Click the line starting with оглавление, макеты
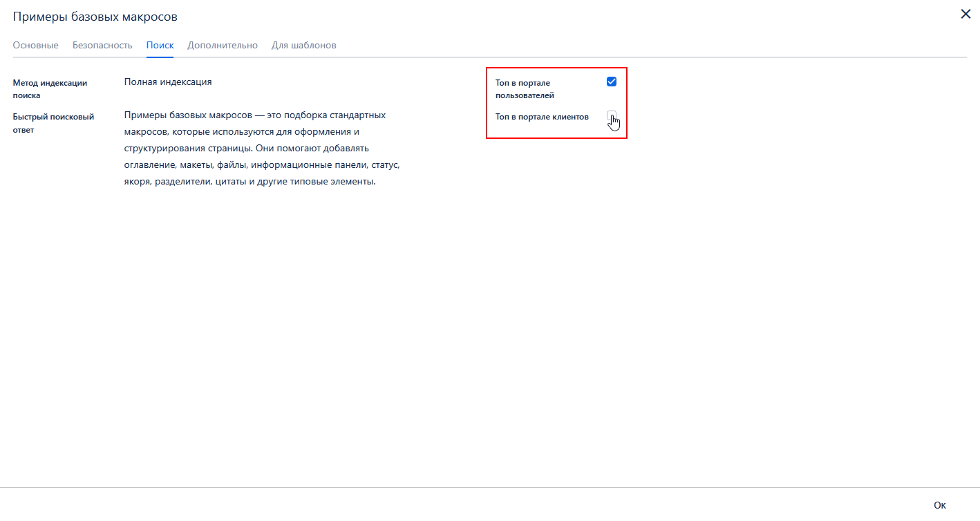This screenshot has width=980, height=521. 262,166
